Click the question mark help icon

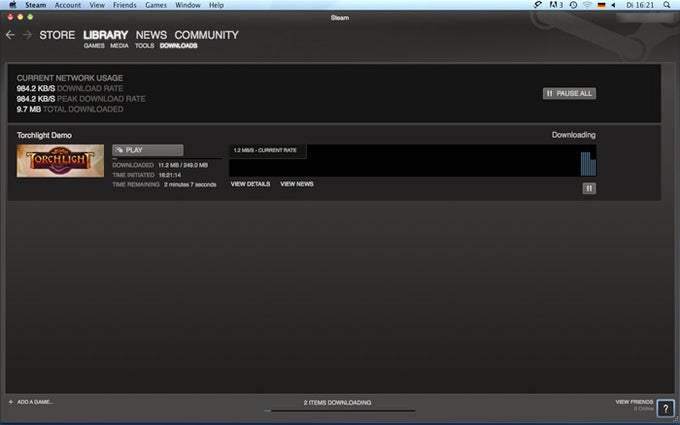coord(665,408)
